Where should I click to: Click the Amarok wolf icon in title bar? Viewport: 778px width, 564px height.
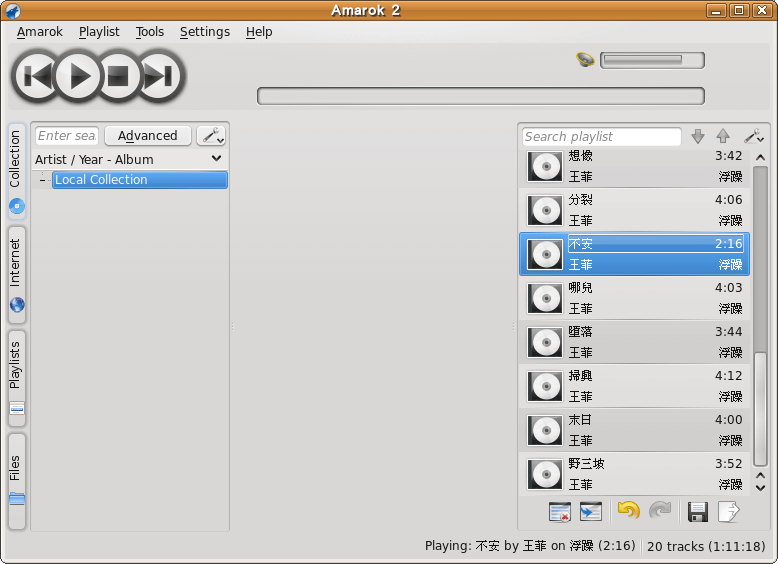[13, 10]
